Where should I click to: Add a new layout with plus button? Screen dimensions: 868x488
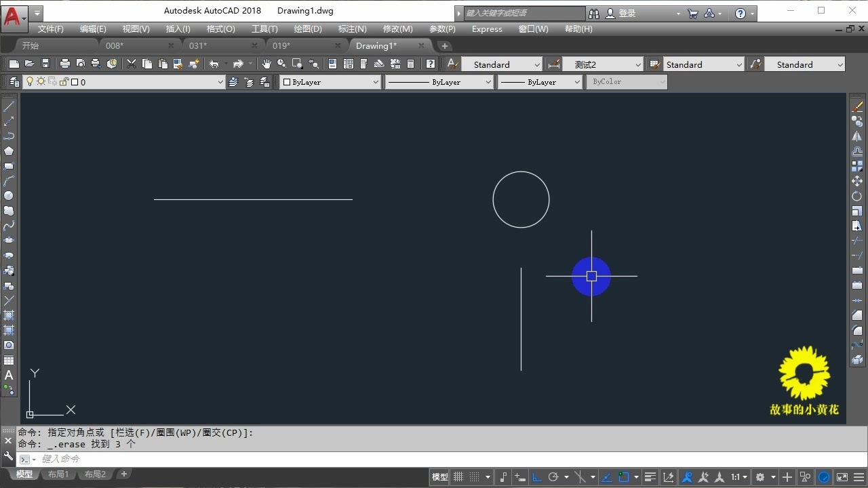point(124,474)
